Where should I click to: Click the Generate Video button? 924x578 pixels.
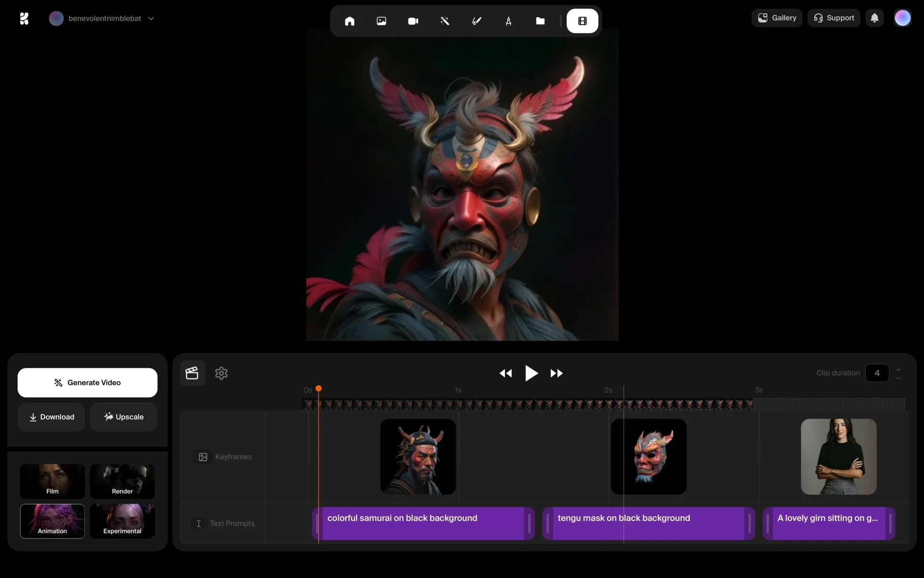click(88, 382)
